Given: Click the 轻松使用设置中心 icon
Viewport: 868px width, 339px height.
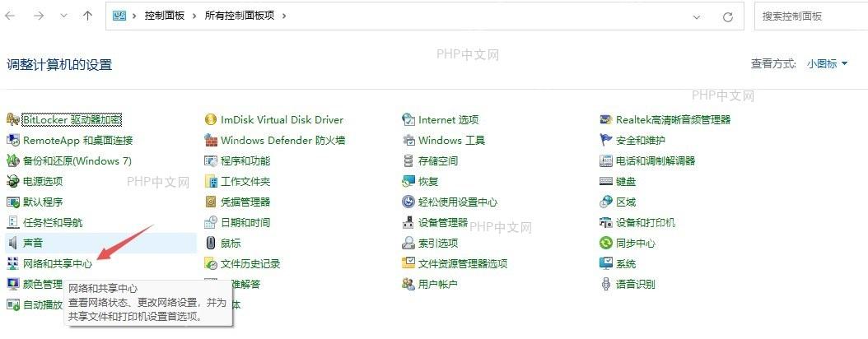Looking at the screenshot, I should click(408, 202).
